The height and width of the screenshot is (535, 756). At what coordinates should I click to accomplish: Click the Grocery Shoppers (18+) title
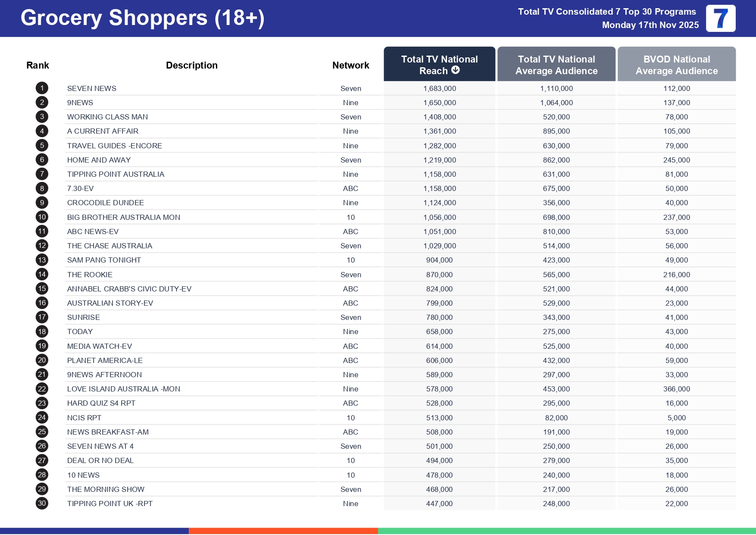tap(142, 18)
